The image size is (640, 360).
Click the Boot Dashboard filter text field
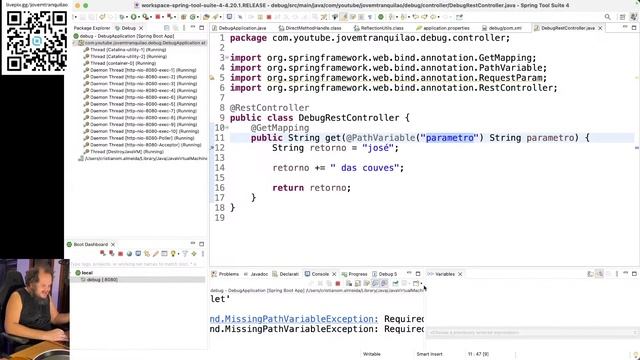click(138, 264)
